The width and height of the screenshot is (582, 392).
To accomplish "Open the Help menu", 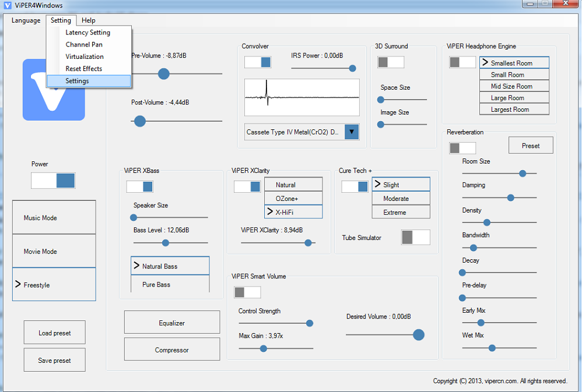I will tap(88, 20).
